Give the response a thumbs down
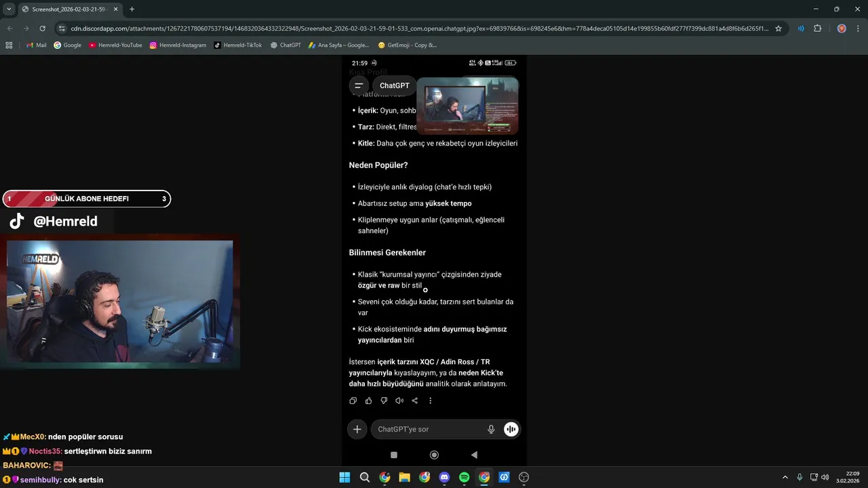 click(384, 401)
